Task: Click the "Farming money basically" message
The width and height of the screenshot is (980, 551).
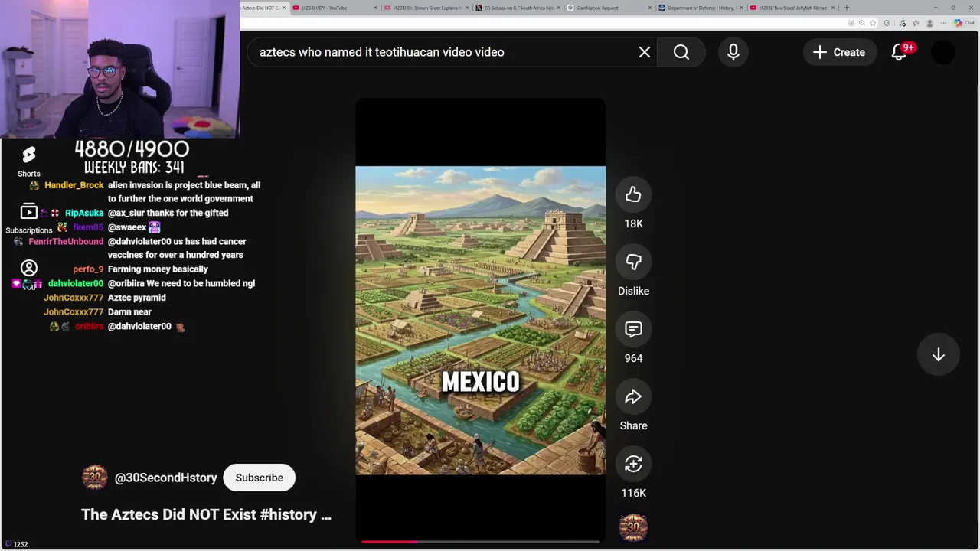Action: pos(158,269)
